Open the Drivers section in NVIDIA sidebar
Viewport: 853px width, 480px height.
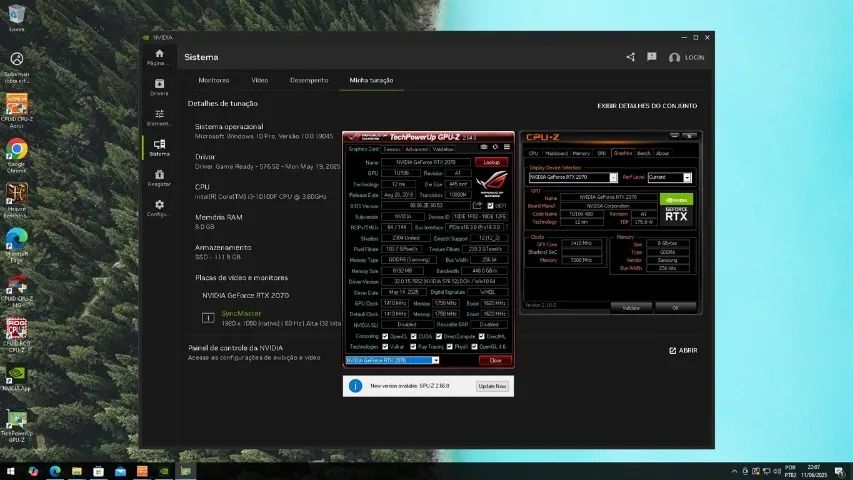(159, 87)
